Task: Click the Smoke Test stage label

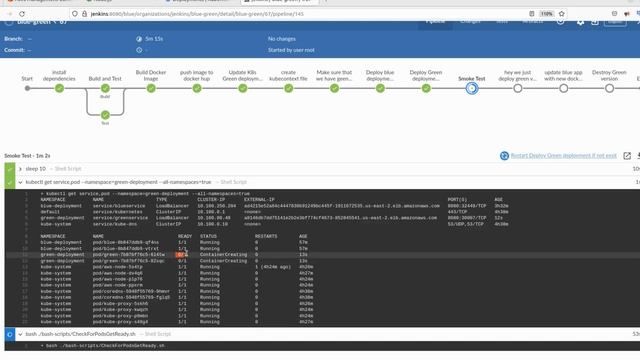Action: (x=472, y=79)
